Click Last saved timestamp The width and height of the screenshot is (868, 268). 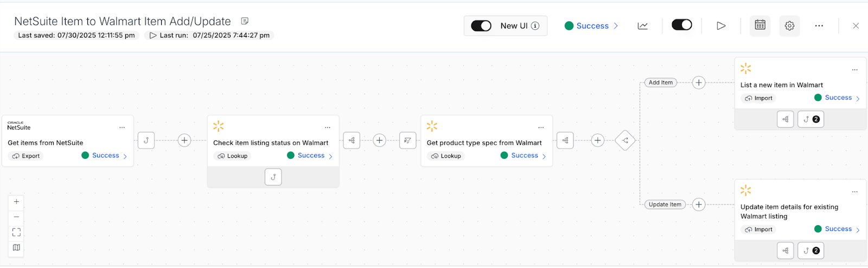click(x=76, y=35)
